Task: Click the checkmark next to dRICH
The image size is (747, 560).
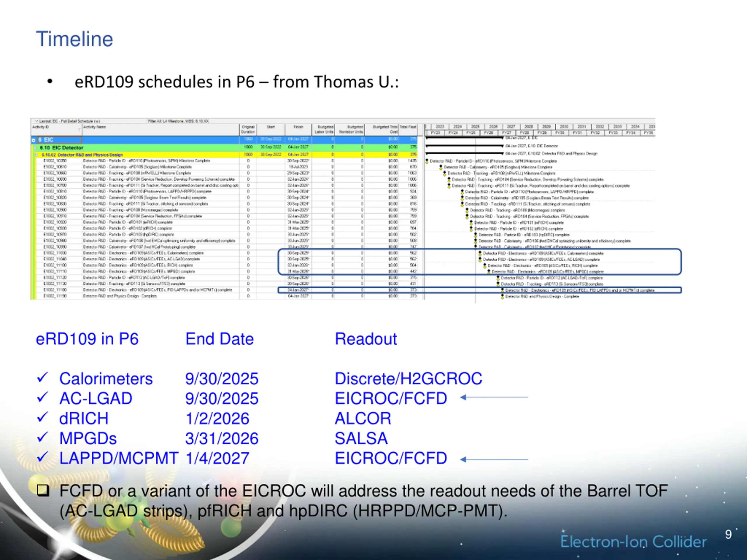Action: [x=43, y=417]
